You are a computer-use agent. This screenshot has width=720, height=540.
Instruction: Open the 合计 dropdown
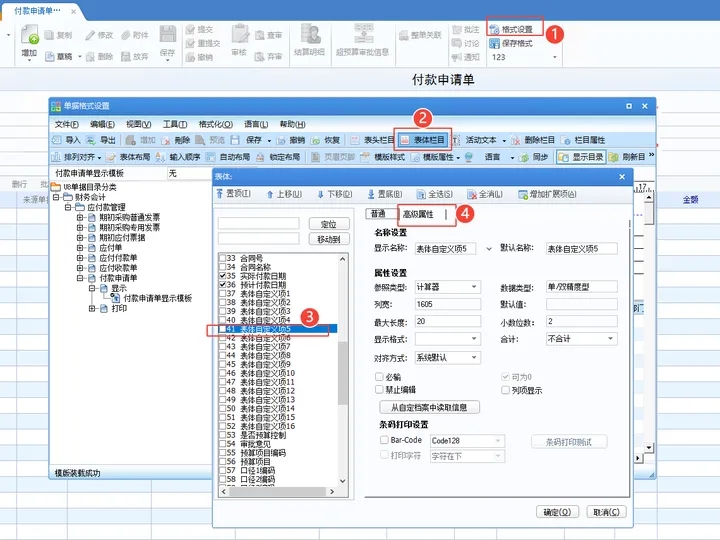tap(611, 339)
